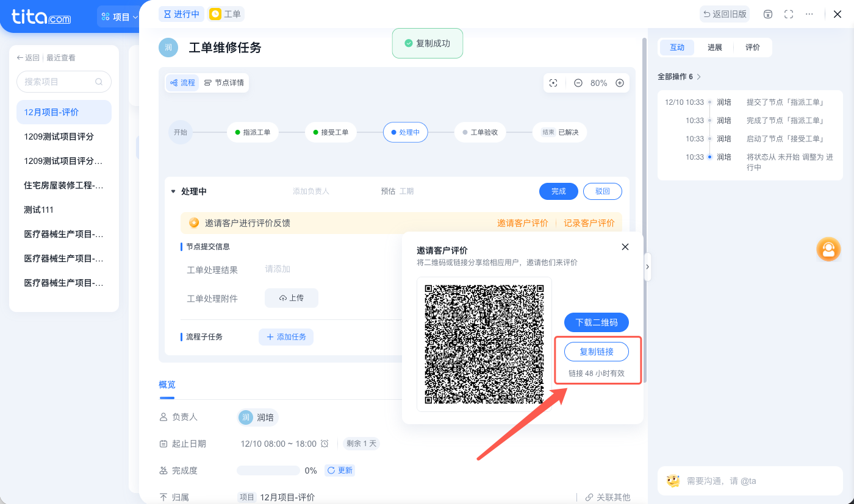
Task: Click 返回 link in sidebar
Action: pos(28,58)
